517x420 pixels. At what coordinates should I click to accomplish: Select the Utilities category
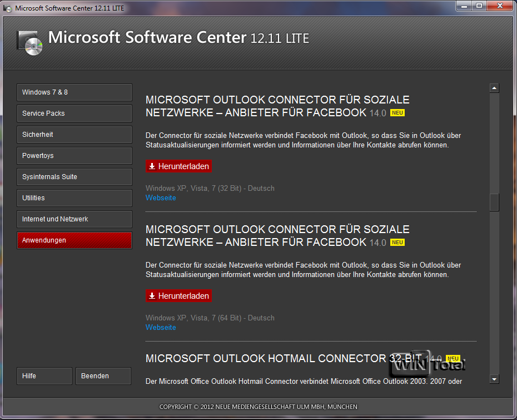74,198
